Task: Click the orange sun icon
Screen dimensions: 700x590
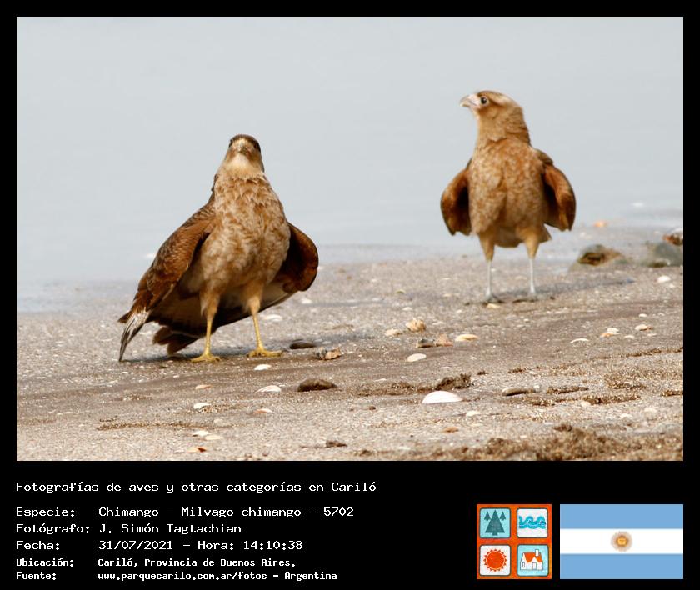Action: coord(495,560)
